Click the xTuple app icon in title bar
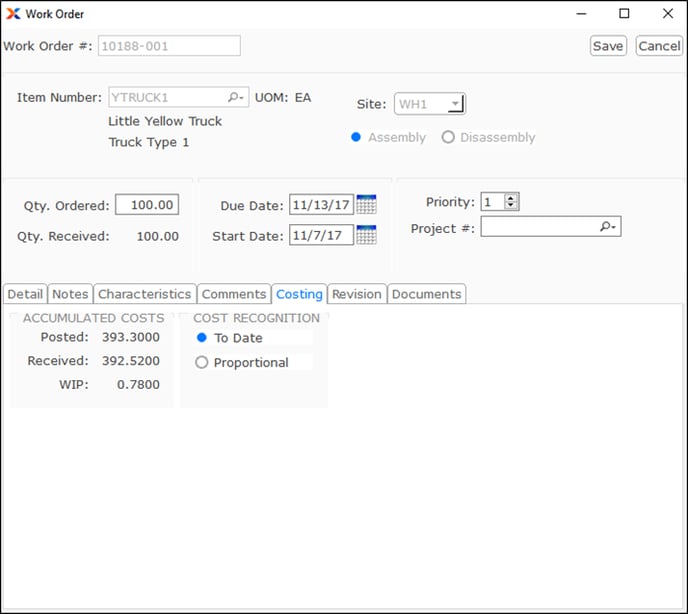 13,14
